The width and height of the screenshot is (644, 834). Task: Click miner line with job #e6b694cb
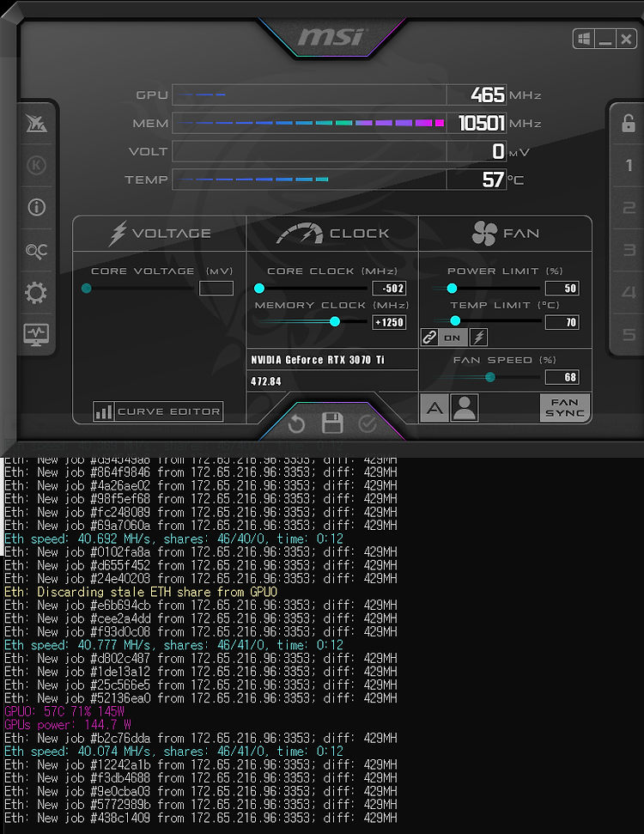(200, 606)
